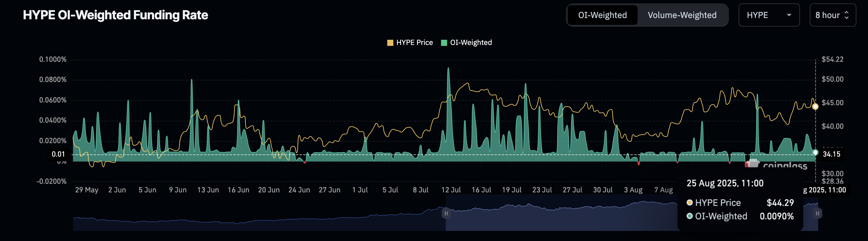
Task: Click the $44.29 tooltip price value
Action: [780, 203]
